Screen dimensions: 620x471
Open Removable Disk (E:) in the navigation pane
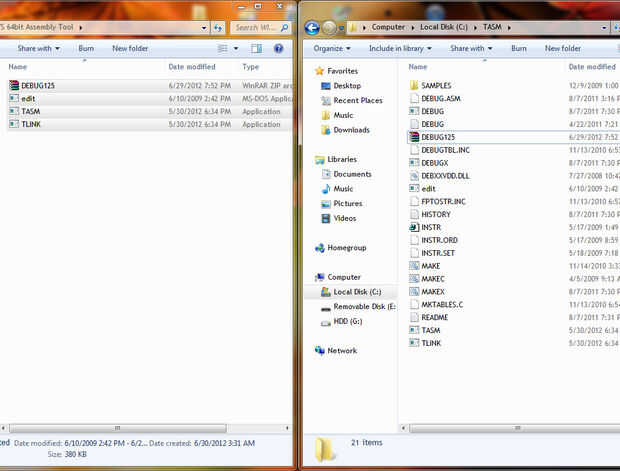pyautogui.click(x=358, y=306)
